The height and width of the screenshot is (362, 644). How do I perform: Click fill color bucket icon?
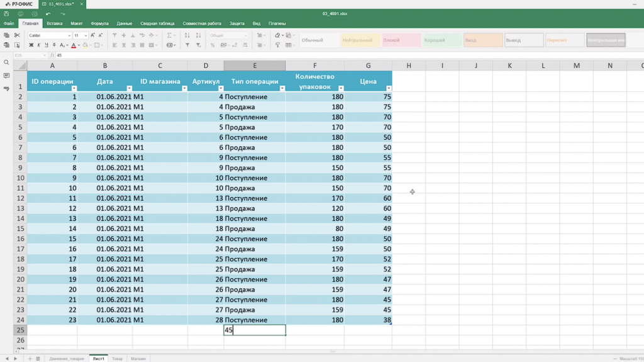85,45
